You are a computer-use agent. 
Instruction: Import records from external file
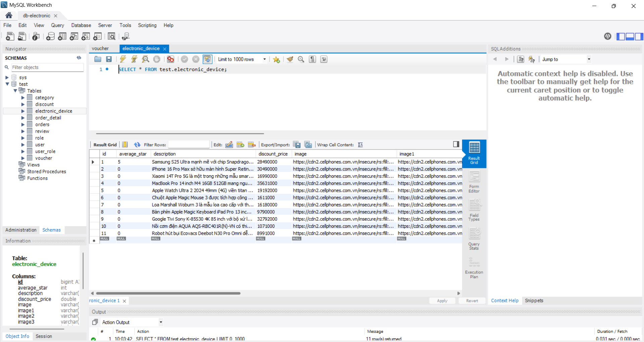click(x=308, y=144)
